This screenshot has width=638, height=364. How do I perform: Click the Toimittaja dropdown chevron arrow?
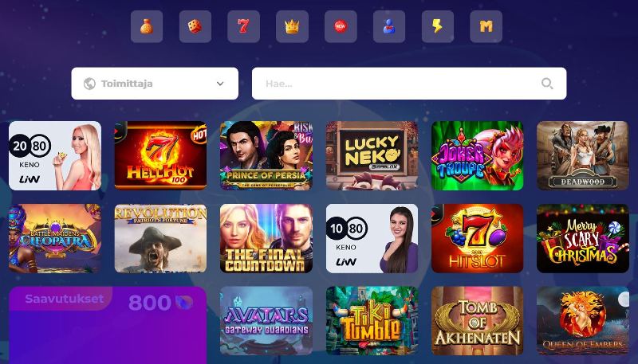[220, 84]
